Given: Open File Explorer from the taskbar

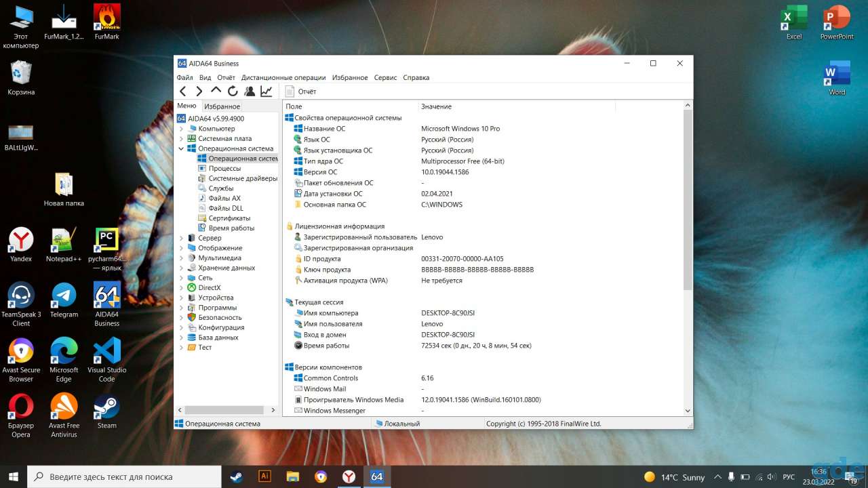Looking at the screenshot, I should (x=293, y=476).
